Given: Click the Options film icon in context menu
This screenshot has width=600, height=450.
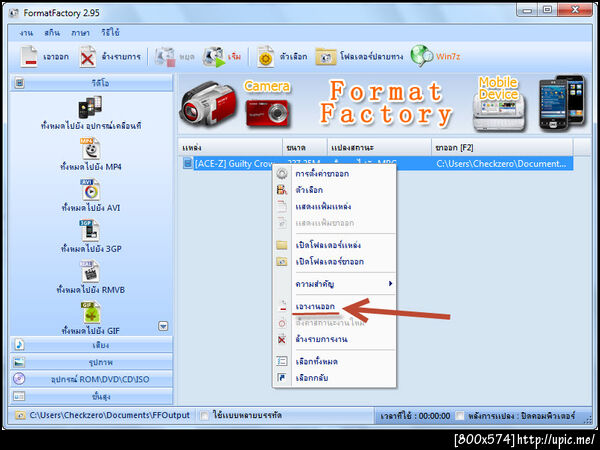Looking at the screenshot, I should pos(282,190).
